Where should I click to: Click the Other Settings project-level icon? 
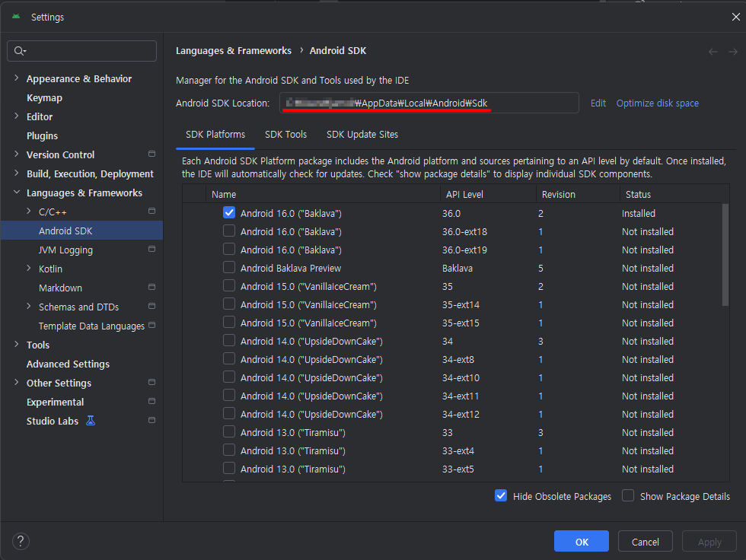tap(151, 382)
